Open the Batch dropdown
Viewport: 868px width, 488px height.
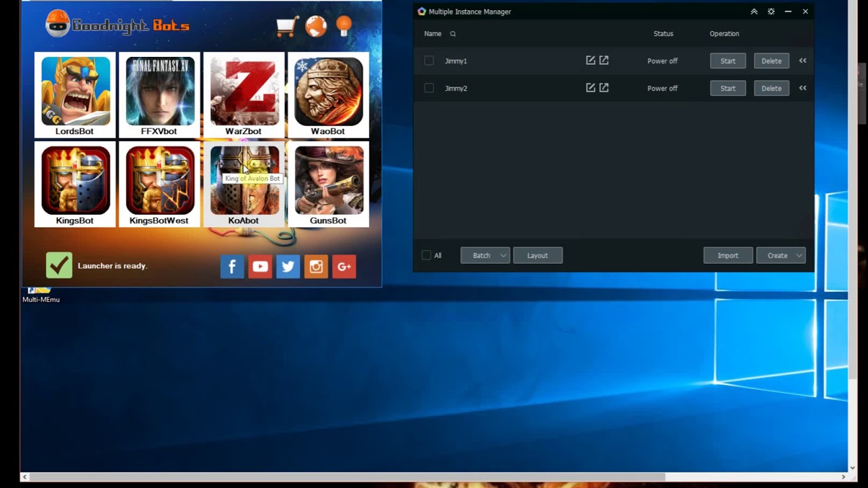pos(485,256)
